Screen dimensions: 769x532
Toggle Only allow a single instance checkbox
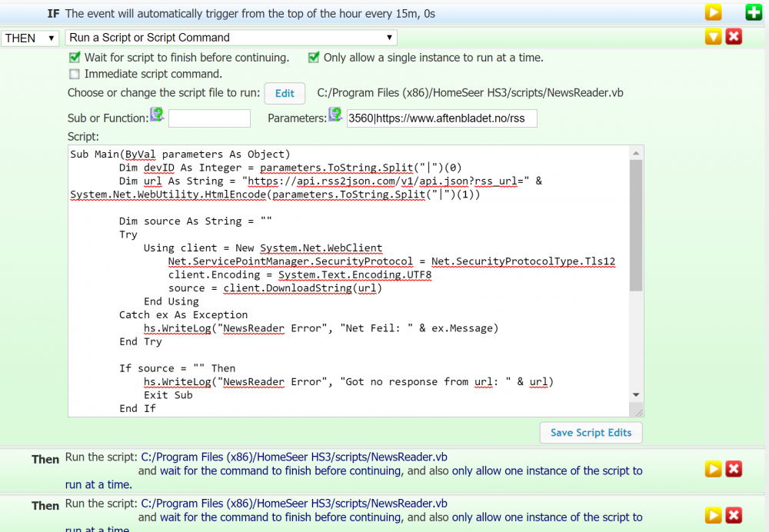(x=314, y=58)
